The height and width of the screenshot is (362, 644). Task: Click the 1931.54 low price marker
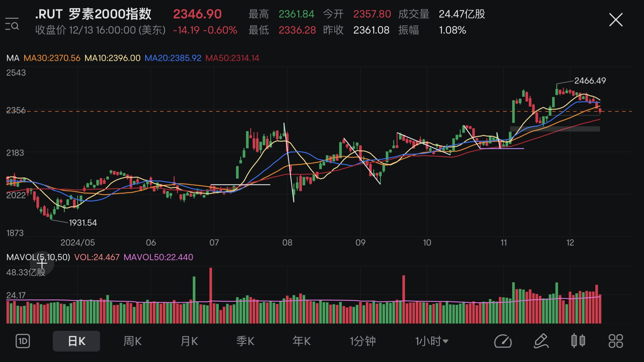(x=83, y=223)
